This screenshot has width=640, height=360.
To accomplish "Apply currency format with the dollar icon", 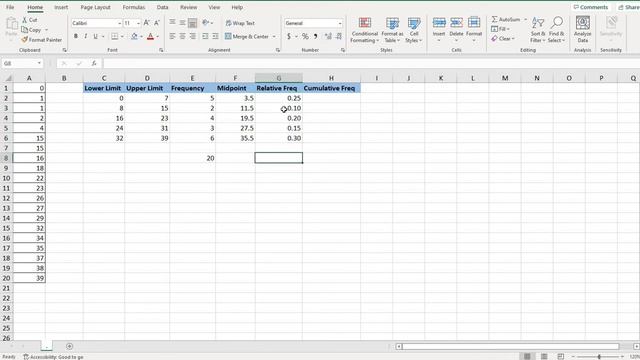I will [289, 36].
